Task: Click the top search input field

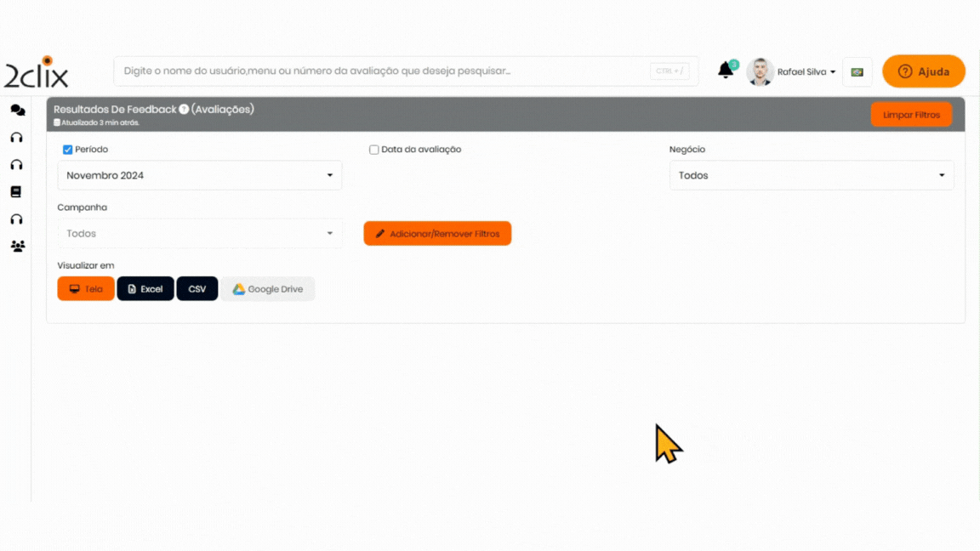Action: 383,71
